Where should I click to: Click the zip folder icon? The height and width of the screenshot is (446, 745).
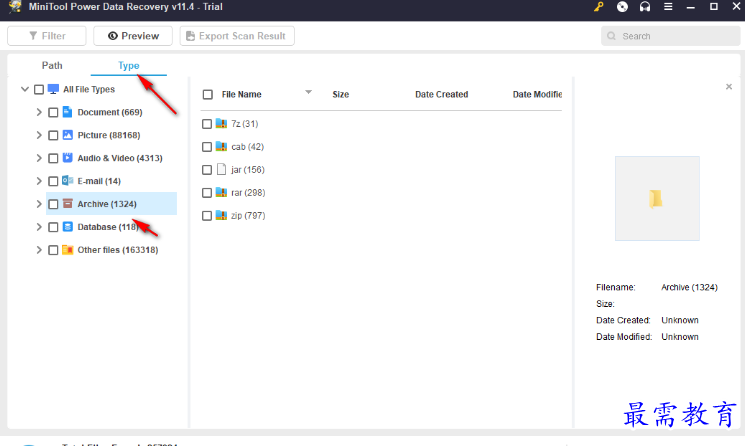coord(221,215)
